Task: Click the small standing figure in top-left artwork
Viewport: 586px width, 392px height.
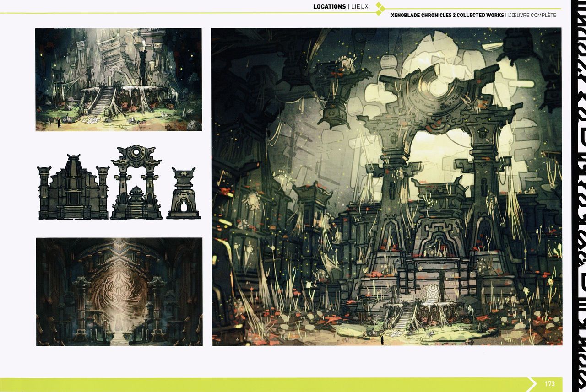Action: (x=58, y=123)
